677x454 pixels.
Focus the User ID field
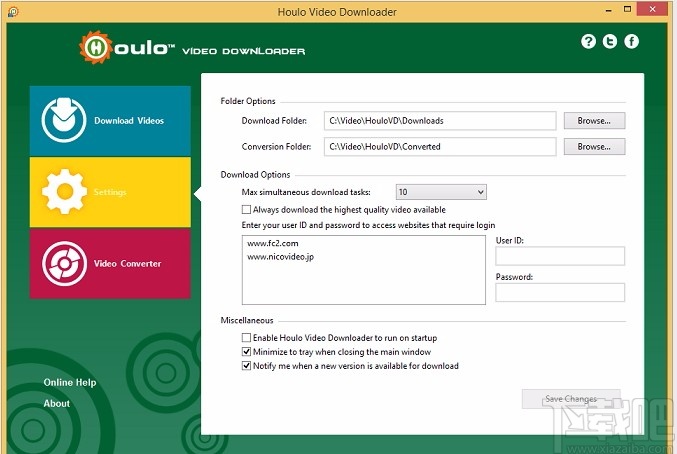[560, 256]
